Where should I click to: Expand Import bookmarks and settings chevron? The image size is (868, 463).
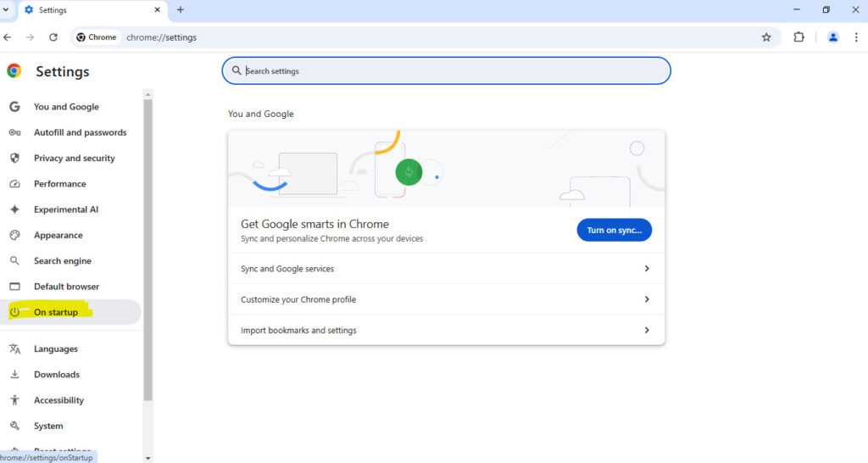point(647,330)
